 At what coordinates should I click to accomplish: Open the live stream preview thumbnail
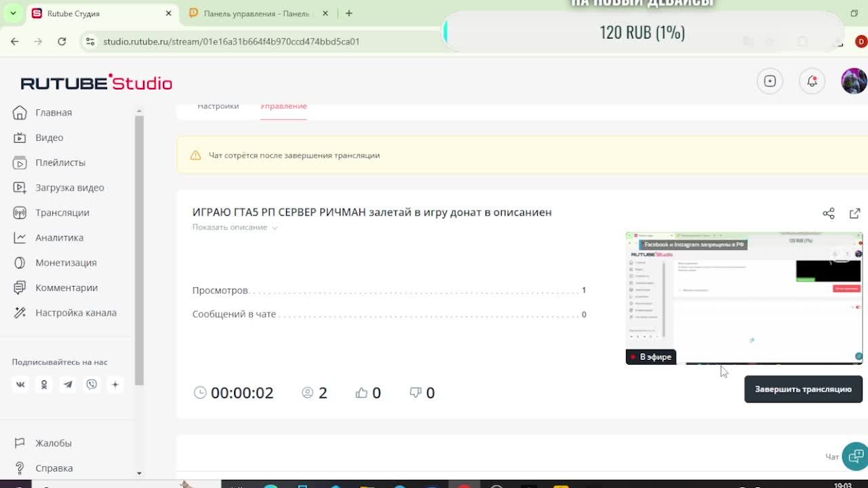(744, 298)
